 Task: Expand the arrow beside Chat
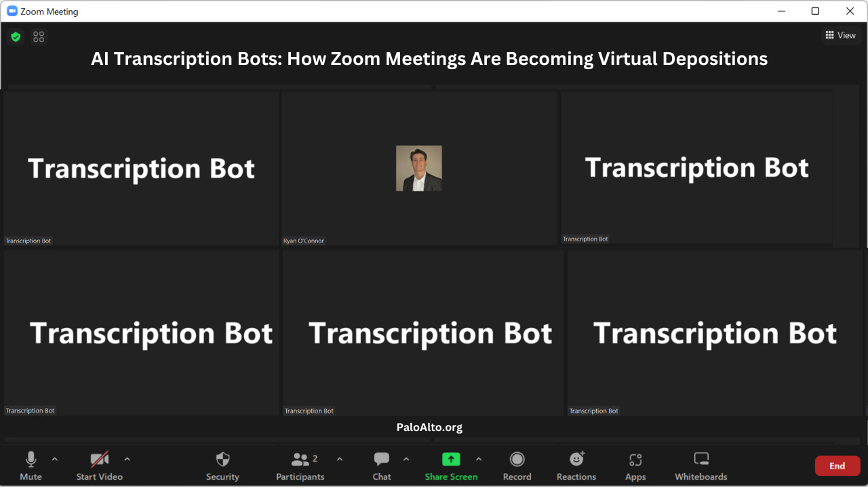(x=406, y=459)
